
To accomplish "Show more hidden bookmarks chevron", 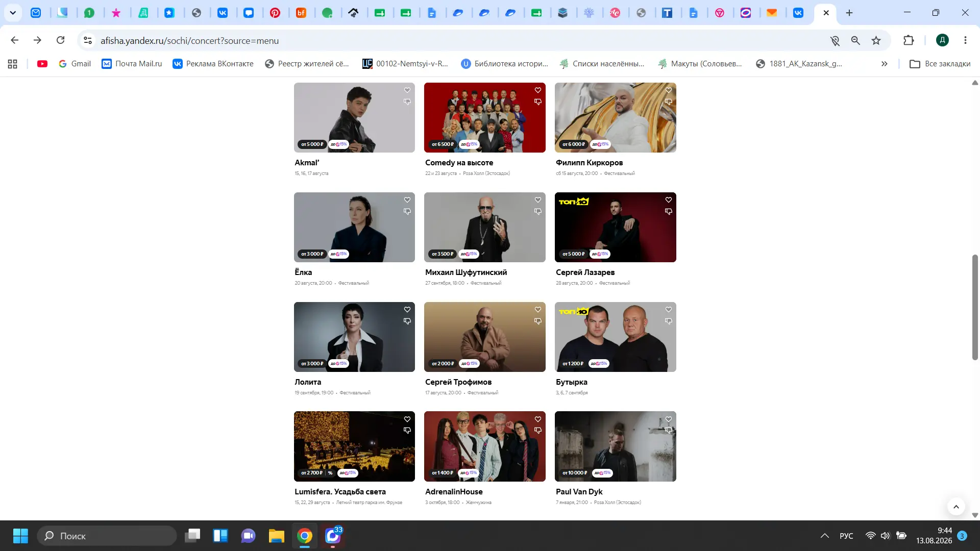I will pyautogui.click(x=885, y=64).
